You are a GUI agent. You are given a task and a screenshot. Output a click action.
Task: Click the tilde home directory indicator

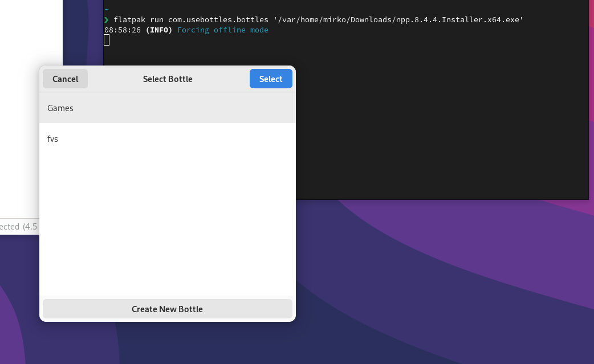106,9
